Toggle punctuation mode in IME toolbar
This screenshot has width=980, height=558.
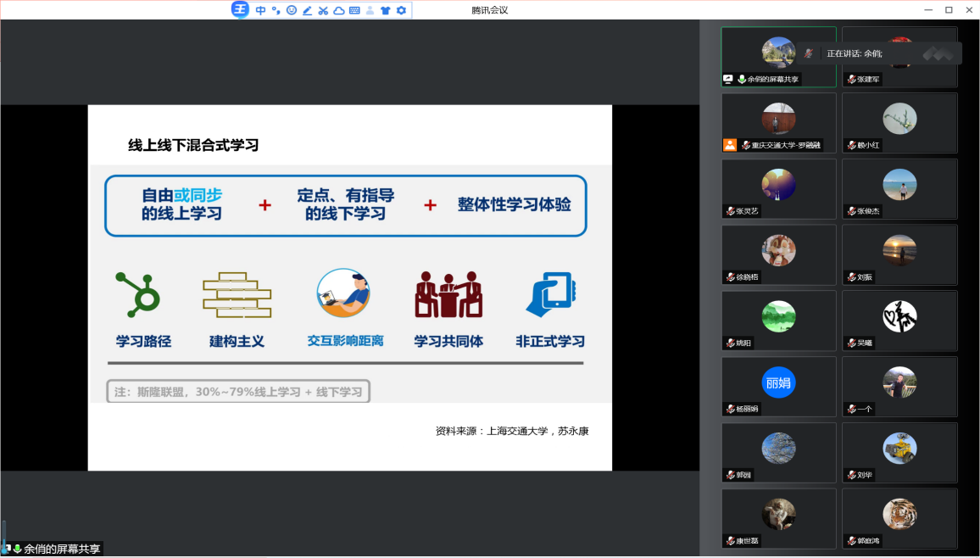pyautogui.click(x=276, y=10)
